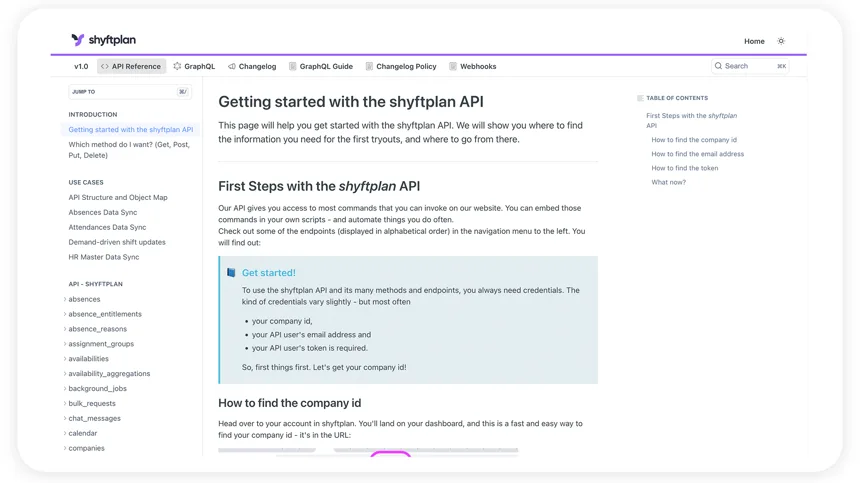Open the Webhooks tab
The image size is (860, 483).
click(472, 66)
